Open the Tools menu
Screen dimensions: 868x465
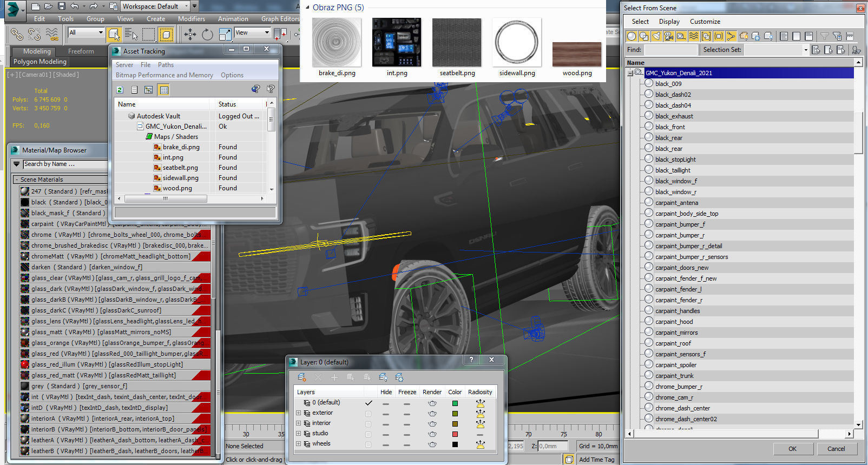click(x=65, y=18)
